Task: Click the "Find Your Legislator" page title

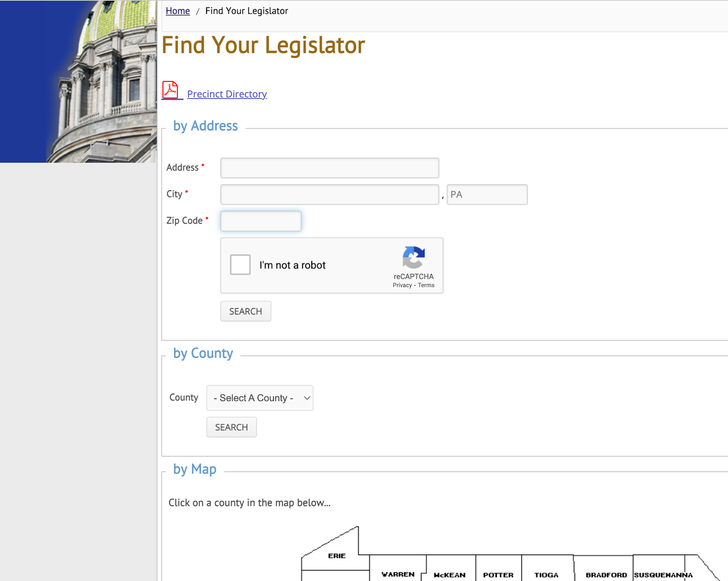Action: click(x=263, y=45)
